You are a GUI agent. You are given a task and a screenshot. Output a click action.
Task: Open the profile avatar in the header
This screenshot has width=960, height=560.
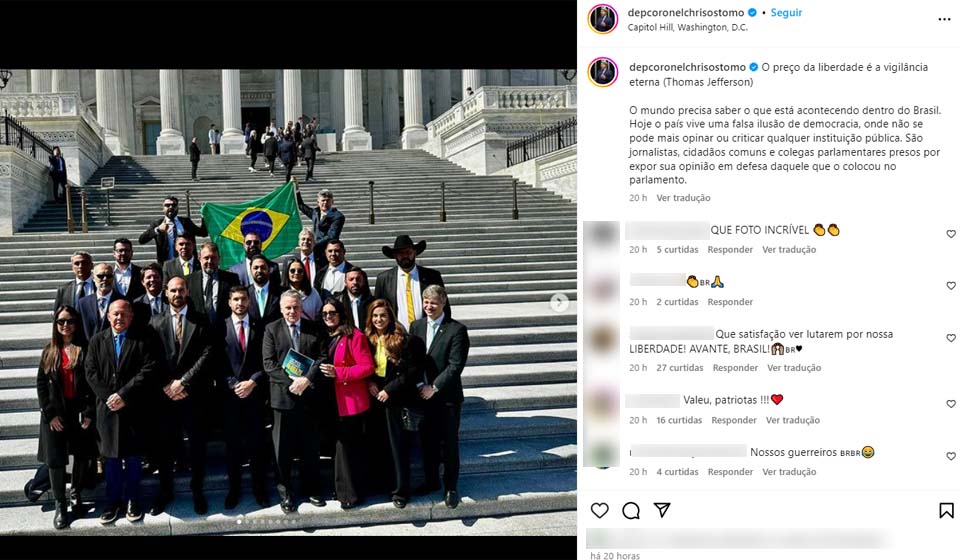click(602, 19)
